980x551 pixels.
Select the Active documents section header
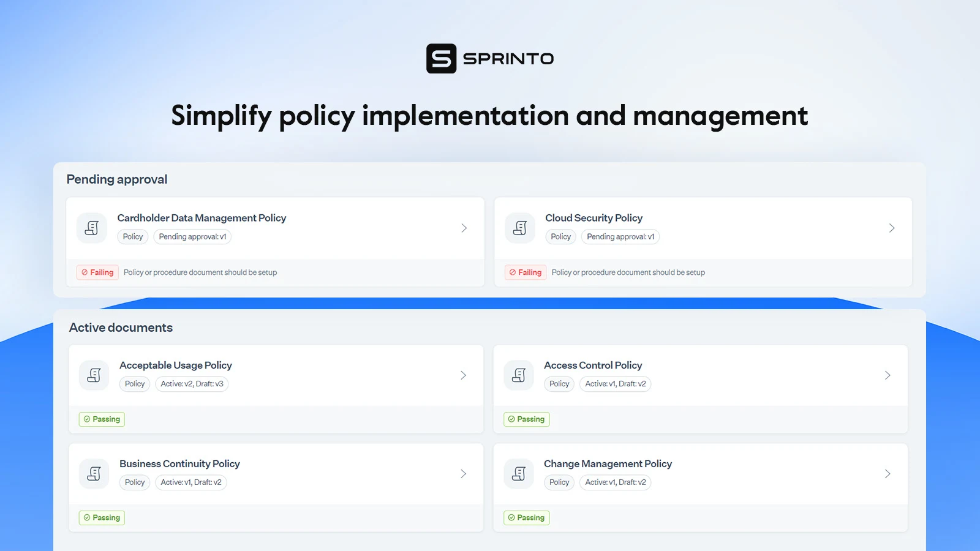(x=121, y=328)
